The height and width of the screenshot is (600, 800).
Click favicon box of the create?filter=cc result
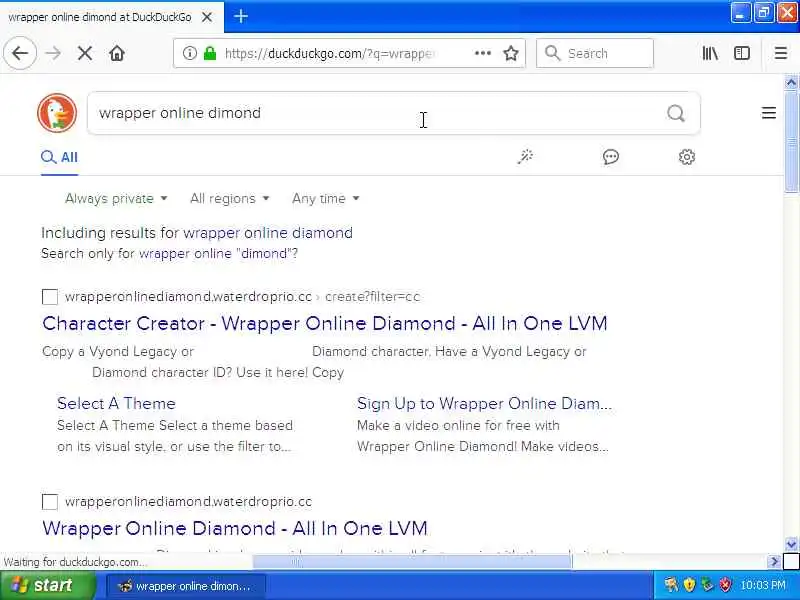[49, 296]
